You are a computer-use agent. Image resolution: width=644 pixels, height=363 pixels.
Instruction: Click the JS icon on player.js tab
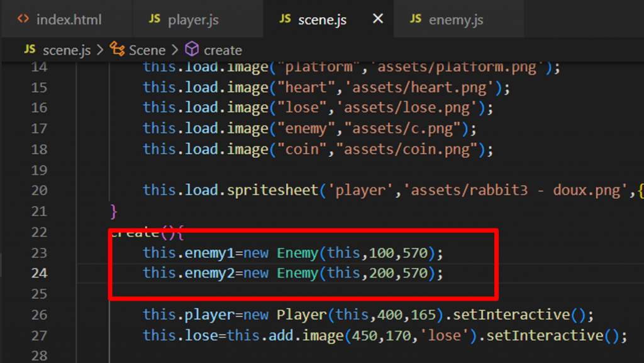tap(155, 18)
